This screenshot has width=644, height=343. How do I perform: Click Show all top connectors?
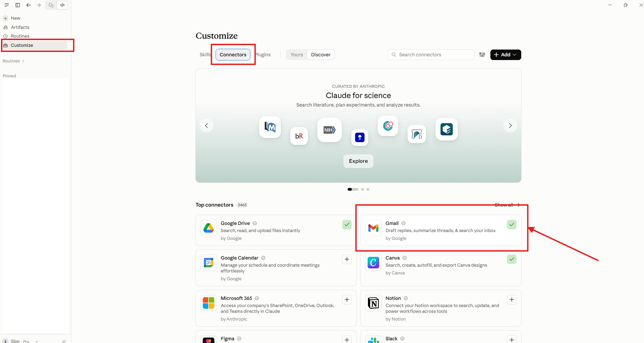tap(507, 205)
